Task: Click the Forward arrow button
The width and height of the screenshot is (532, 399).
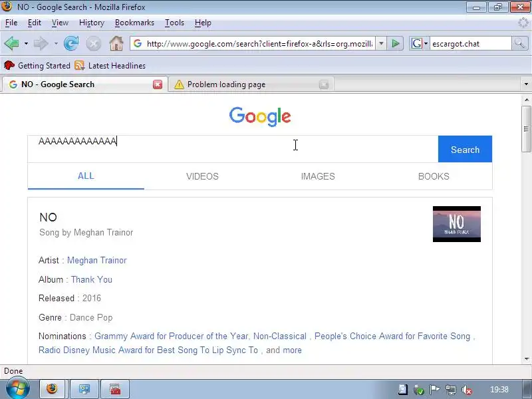Action: tap(41, 43)
